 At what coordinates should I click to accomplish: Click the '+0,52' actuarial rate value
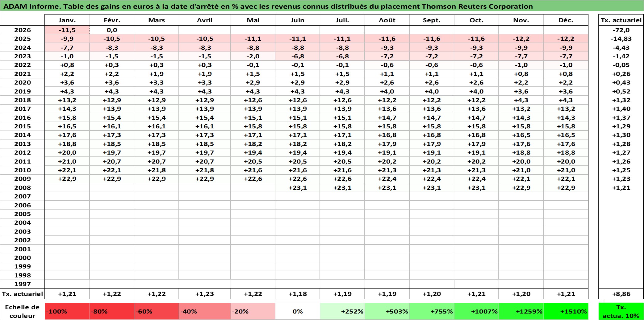pos(621,91)
